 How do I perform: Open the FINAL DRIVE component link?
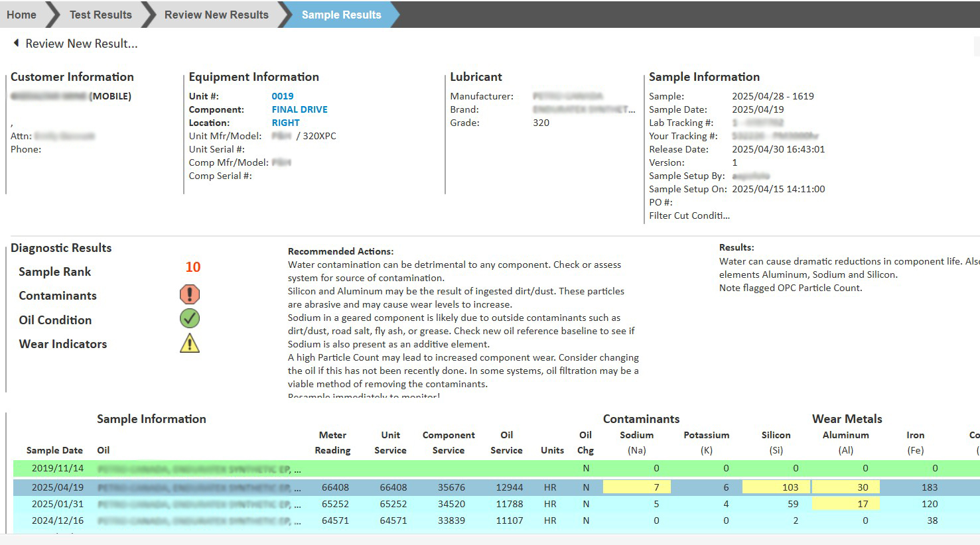click(299, 109)
